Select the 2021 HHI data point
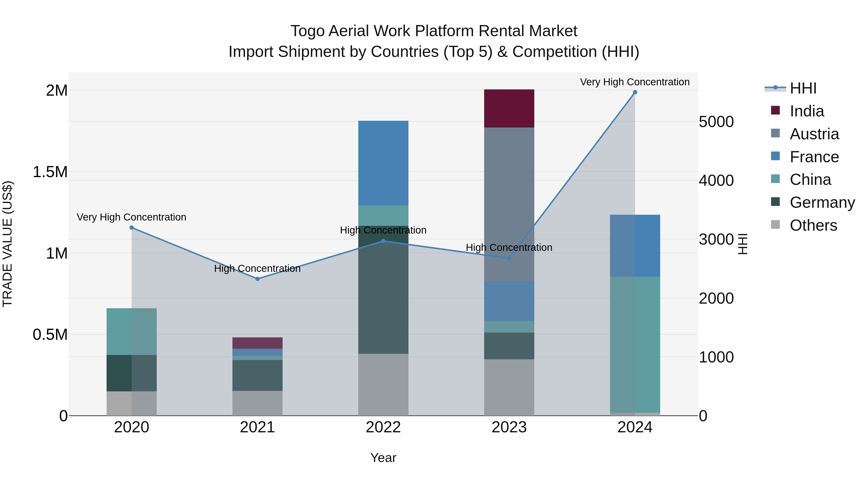This screenshot has width=868, height=488. (x=258, y=279)
